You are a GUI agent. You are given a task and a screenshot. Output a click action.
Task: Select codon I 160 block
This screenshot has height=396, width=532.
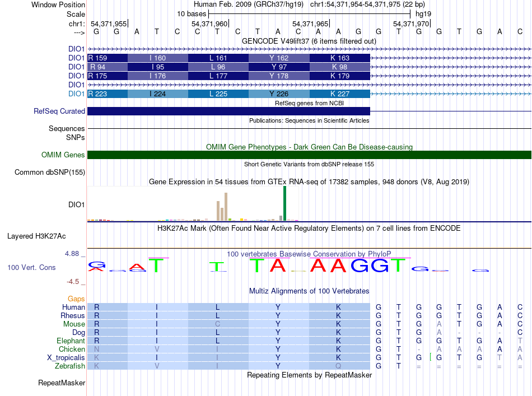tap(158, 58)
